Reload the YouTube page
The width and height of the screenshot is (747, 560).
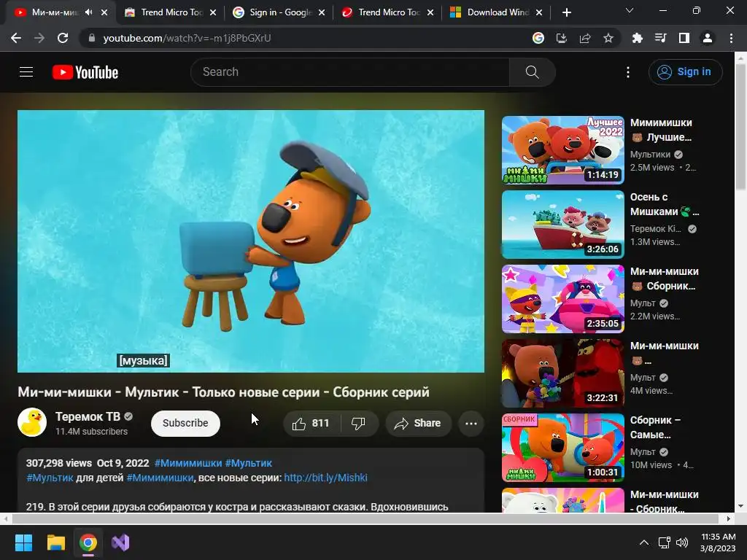point(63,38)
